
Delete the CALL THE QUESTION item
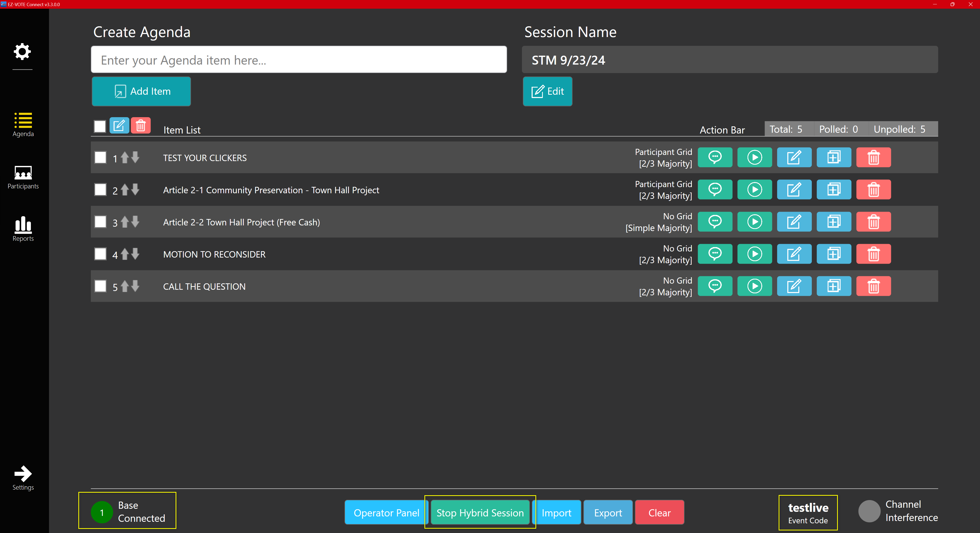click(874, 286)
